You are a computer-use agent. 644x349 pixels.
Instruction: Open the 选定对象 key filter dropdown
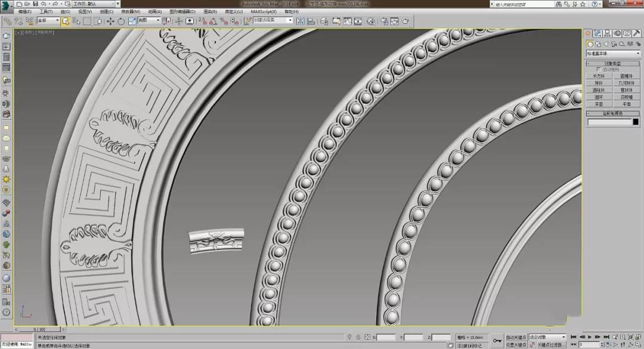tap(547, 337)
